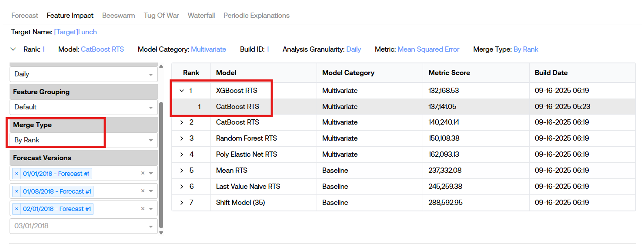644x250 pixels.
Task: Switch to the Waterfall tab
Action: pyautogui.click(x=201, y=16)
